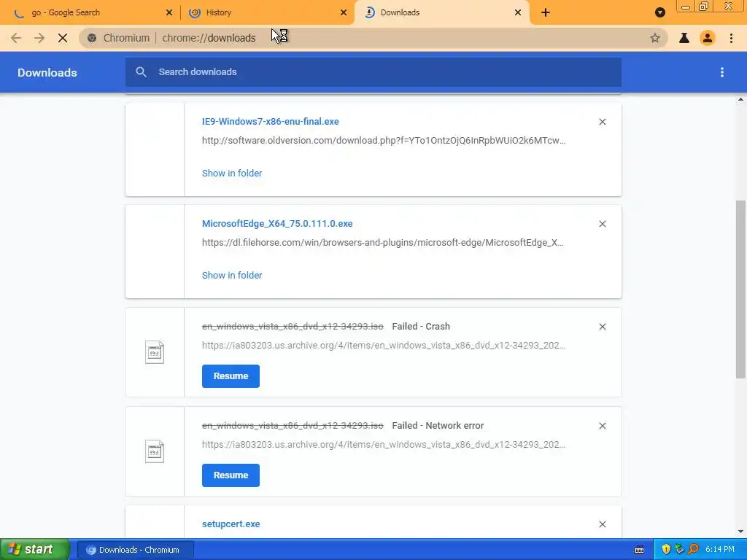The height and width of the screenshot is (560, 747).
Task: Remove MicrosoftEdge_X64_75.0.111.0.exe from list
Action: pyautogui.click(x=602, y=224)
